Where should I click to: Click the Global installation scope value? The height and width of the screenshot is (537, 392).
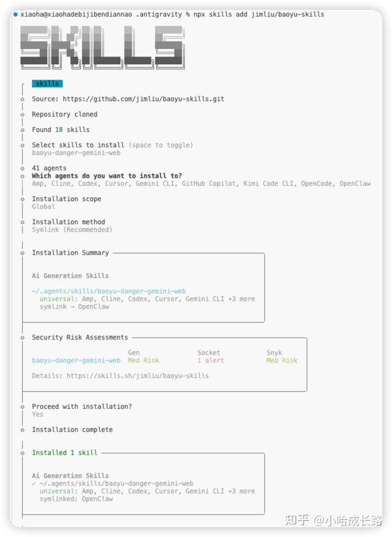43,207
